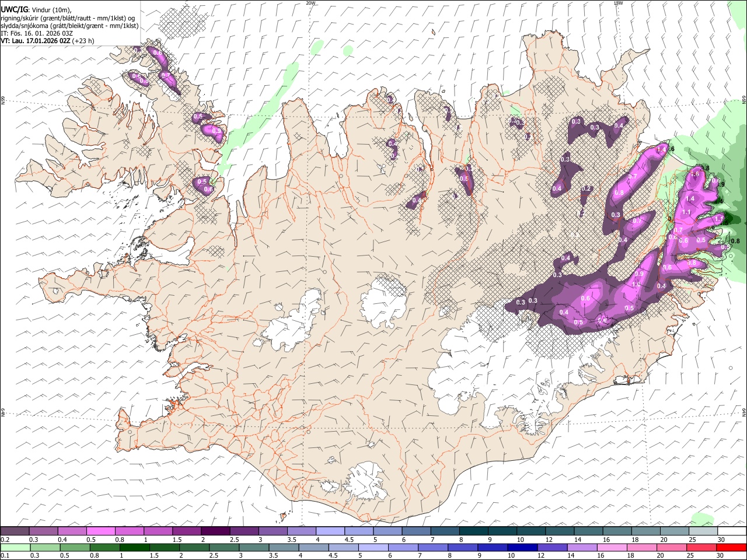Pick the green-scale swatch between 0.3 and 0.5
Image resolution: width=747 pixels, height=560 pixels.
pos(45,547)
